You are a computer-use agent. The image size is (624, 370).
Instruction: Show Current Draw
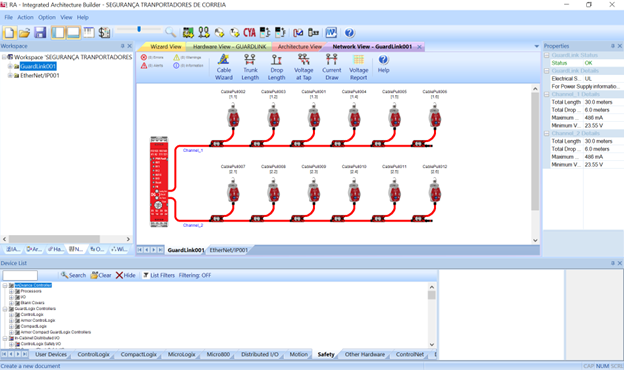pos(332,67)
